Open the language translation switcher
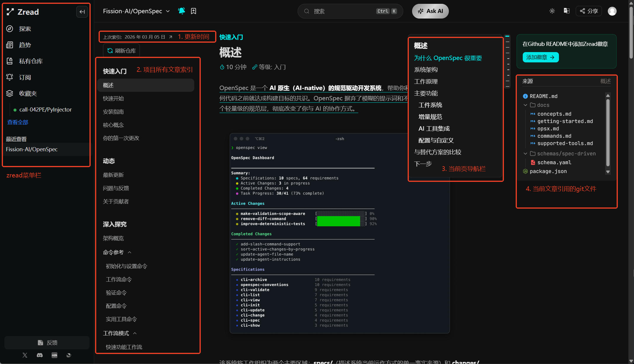 (x=567, y=11)
